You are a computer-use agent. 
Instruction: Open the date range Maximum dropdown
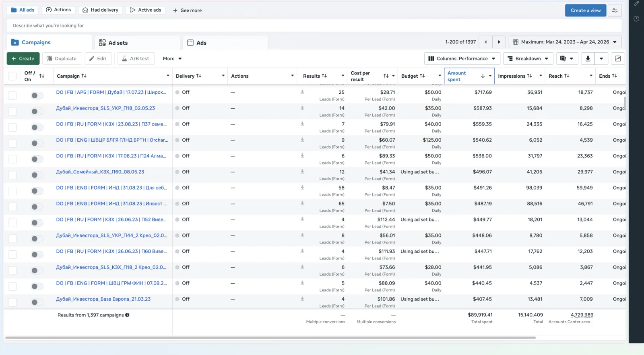[565, 42]
